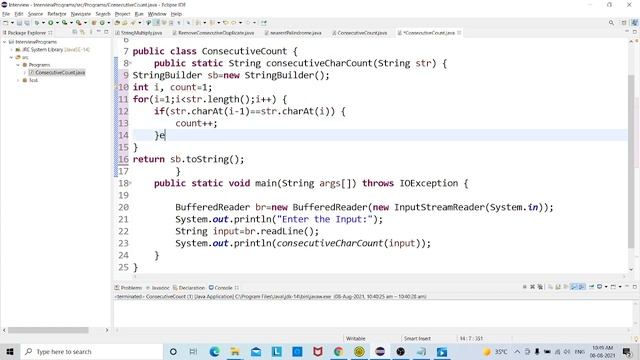Screen dimensions: 640x360
Task: Open the Edit menu
Action: click(19, 14)
